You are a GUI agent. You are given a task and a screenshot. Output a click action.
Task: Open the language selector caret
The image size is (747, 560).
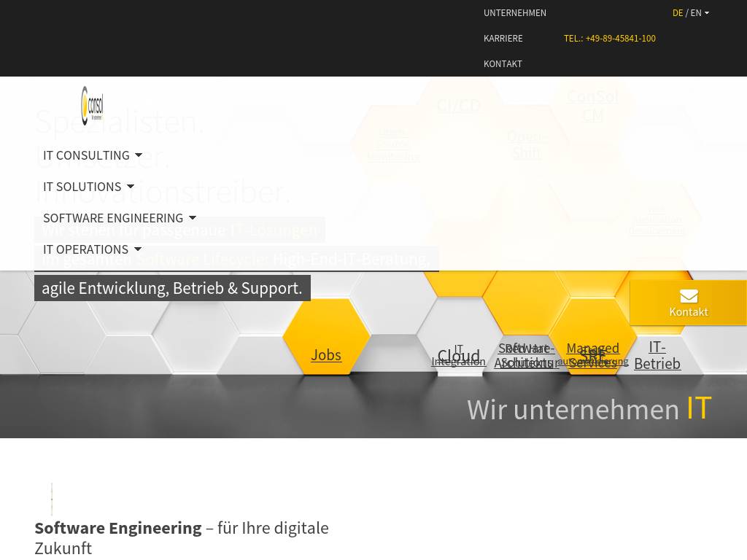(x=707, y=13)
